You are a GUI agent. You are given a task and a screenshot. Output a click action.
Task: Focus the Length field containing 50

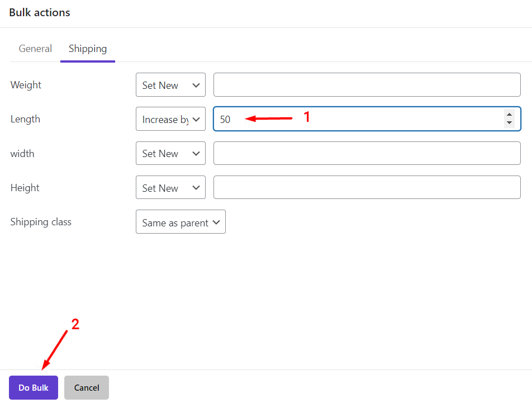pyautogui.click(x=358, y=119)
